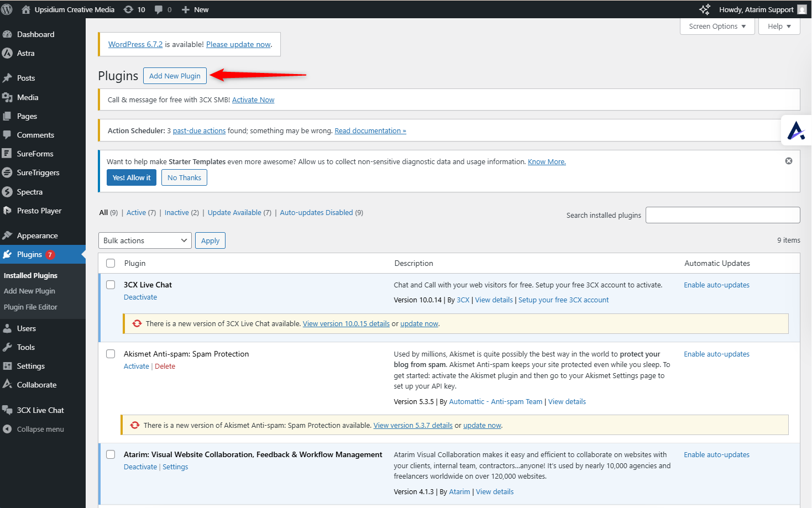Follow the Please update now link
This screenshot has height=508, width=812.
(238, 44)
